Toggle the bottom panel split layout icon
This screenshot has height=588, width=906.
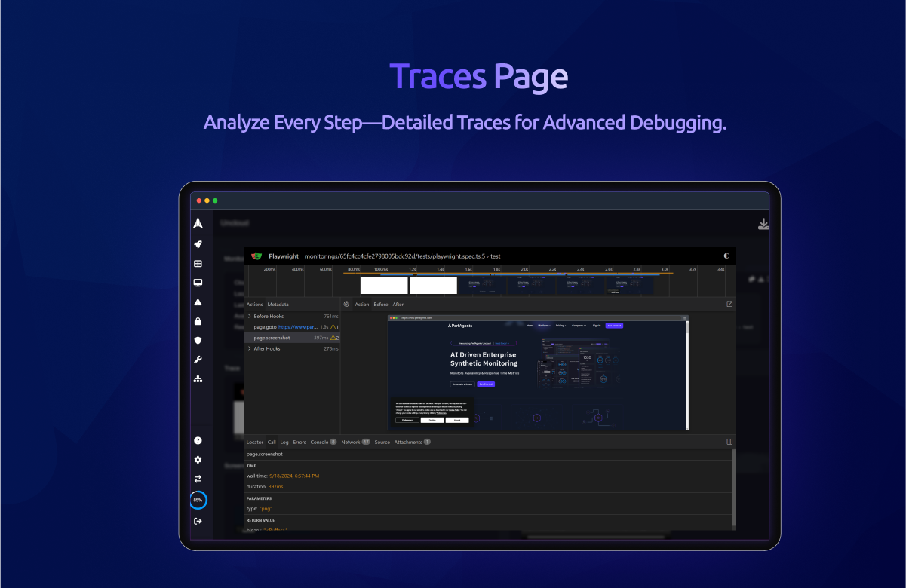pyautogui.click(x=729, y=442)
